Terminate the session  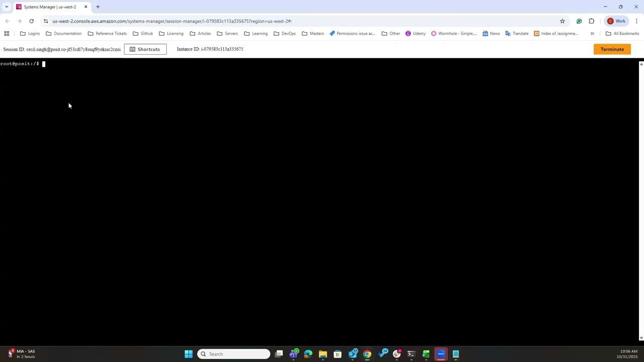pyautogui.click(x=612, y=49)
